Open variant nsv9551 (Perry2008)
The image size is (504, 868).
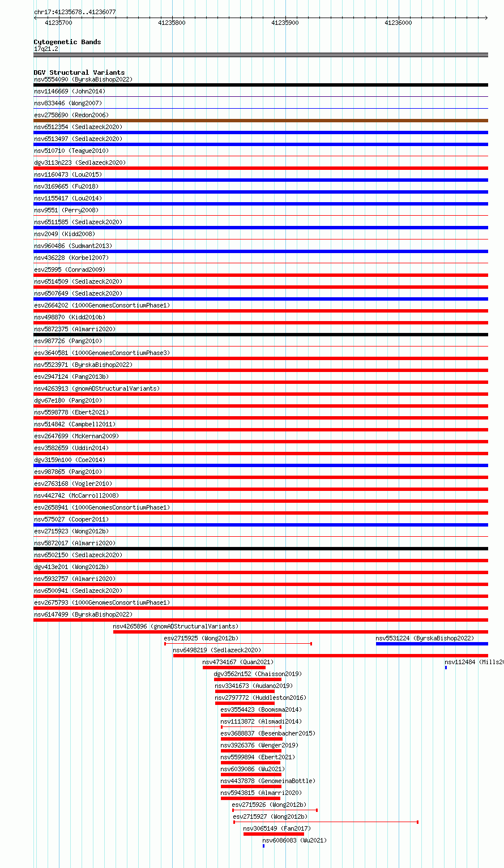tap(66, 210)
